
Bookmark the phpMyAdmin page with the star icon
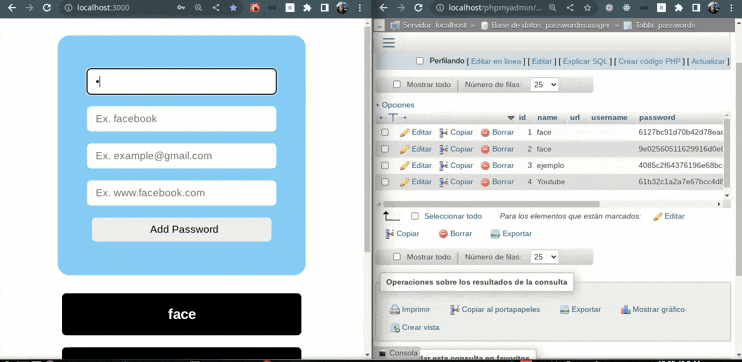pyautogui.click(x=587, y=8)
